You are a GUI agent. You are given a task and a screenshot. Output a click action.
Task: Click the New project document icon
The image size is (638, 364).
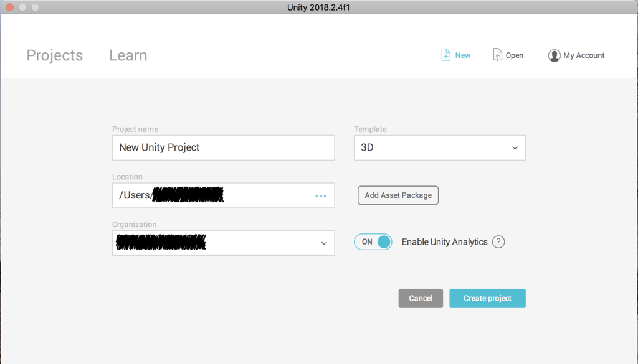(x=445, y=55)
